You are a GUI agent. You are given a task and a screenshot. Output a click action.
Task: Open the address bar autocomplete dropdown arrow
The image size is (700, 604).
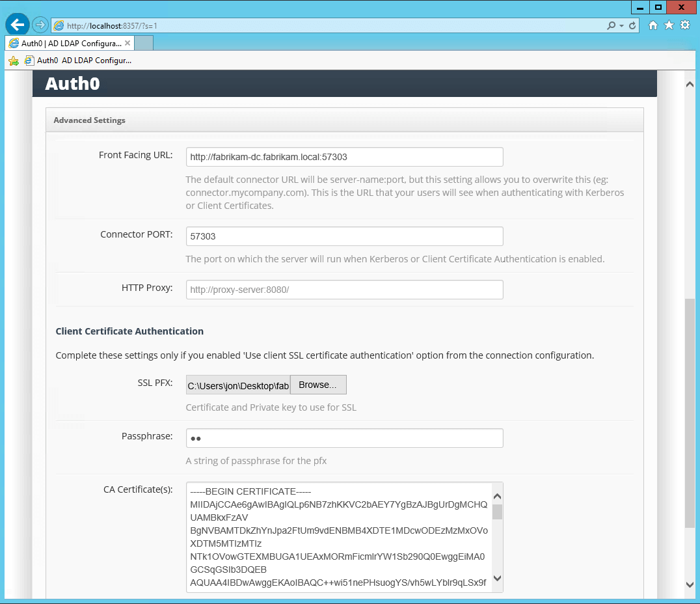tap(623, 25)
